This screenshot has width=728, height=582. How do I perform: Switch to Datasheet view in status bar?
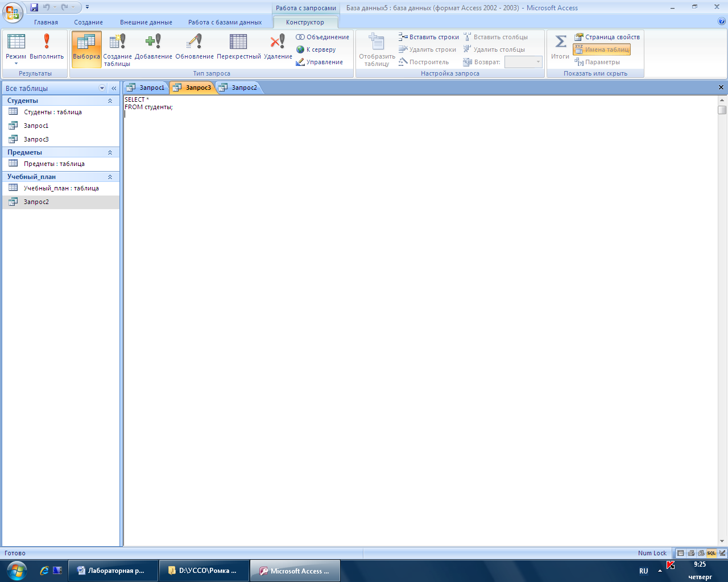click(680, 553)
